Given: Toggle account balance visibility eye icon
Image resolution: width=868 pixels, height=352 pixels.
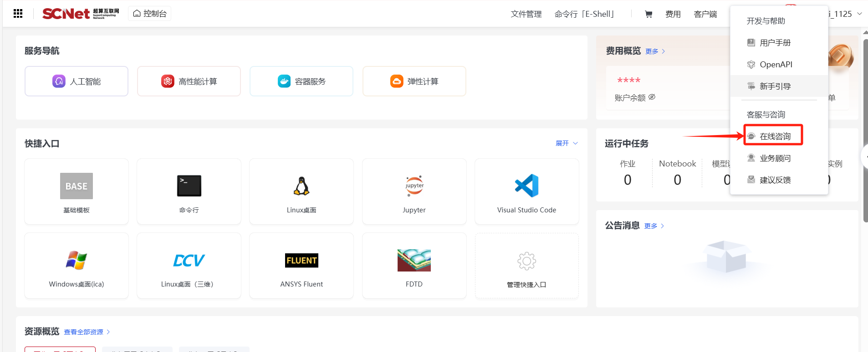Looking at the screenshot, I should tap(652, 97).
